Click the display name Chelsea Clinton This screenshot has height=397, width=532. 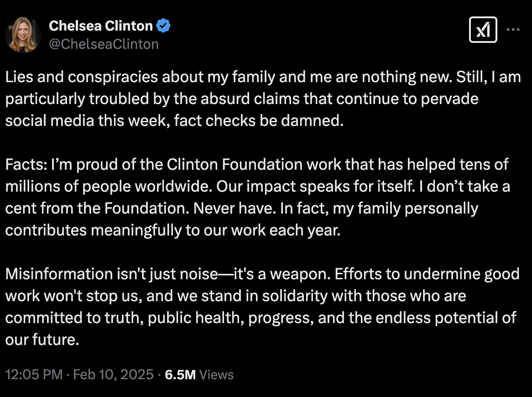(101, 26)
